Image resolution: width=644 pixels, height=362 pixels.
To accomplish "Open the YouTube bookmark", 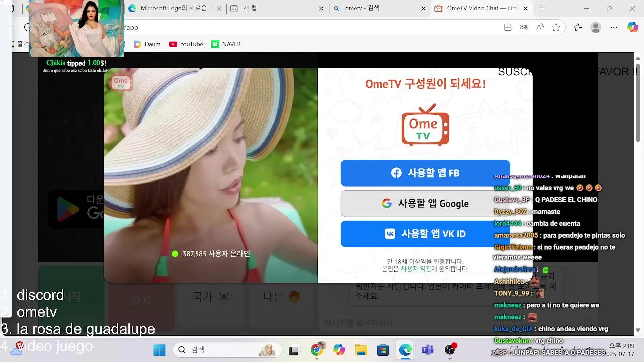I will pos(186,44).
